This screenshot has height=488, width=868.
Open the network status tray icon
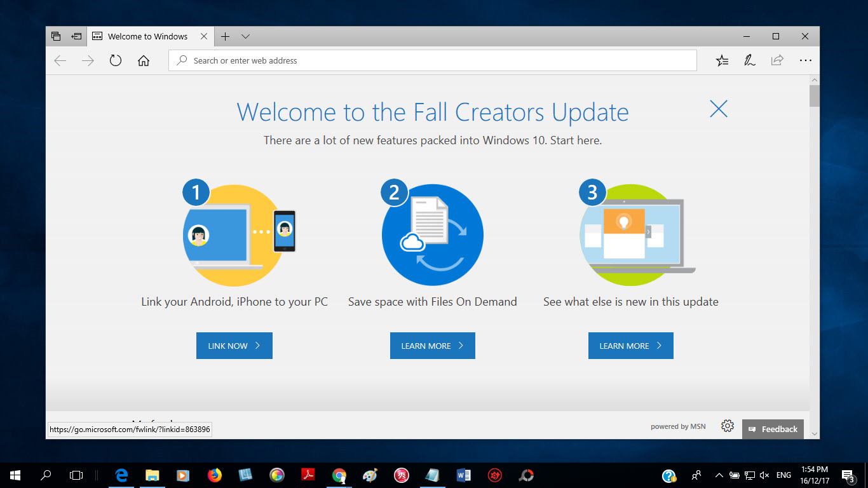click(x=750, y=475)
